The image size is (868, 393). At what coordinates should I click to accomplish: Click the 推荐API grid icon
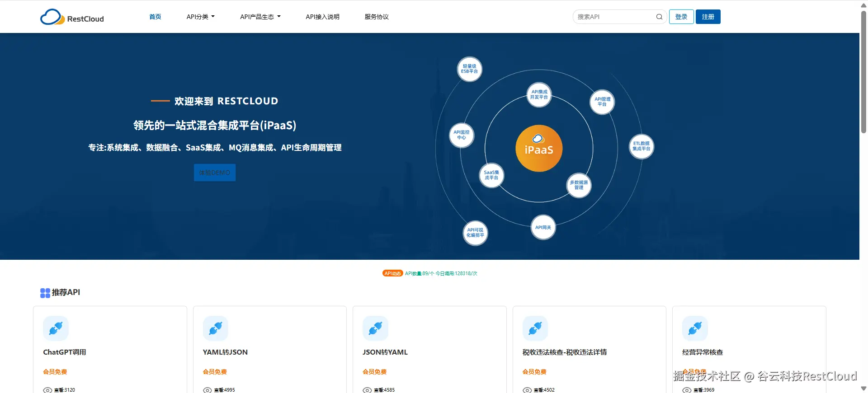coord(45,293)
